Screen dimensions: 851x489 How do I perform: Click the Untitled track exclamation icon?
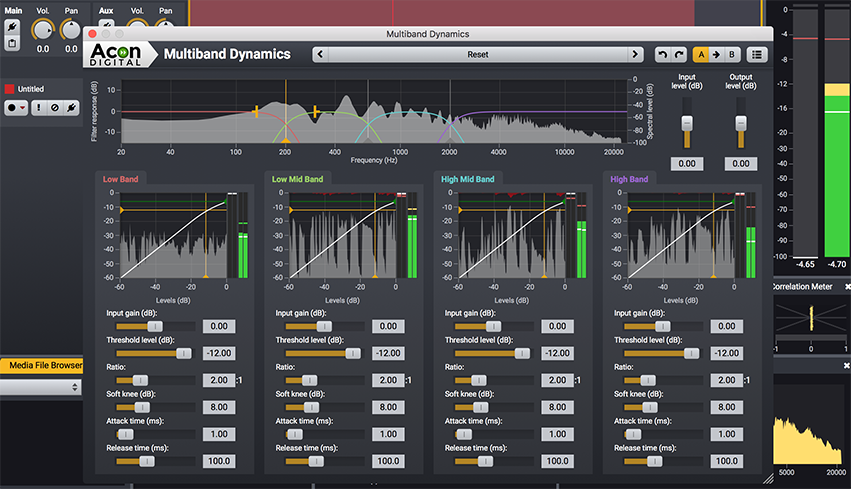click(x=38, y=108)
